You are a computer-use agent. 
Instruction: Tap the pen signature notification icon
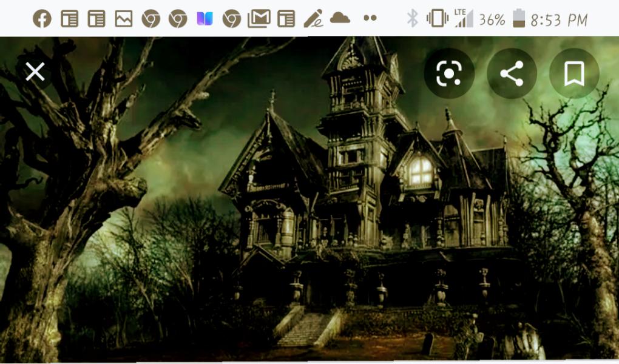[313, 19]
